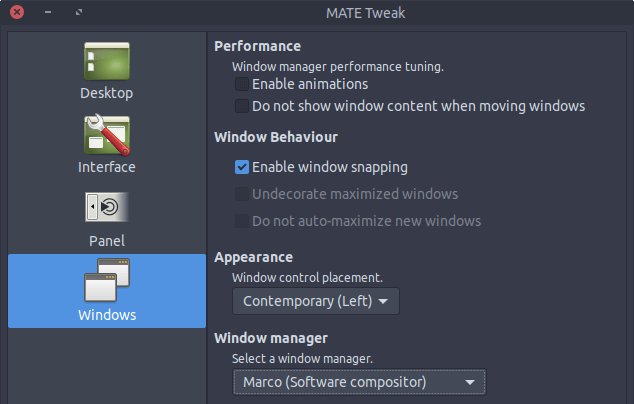634x404 pixels.
Task: Select the Desktop section icon
Action: (x=107, y=61)
